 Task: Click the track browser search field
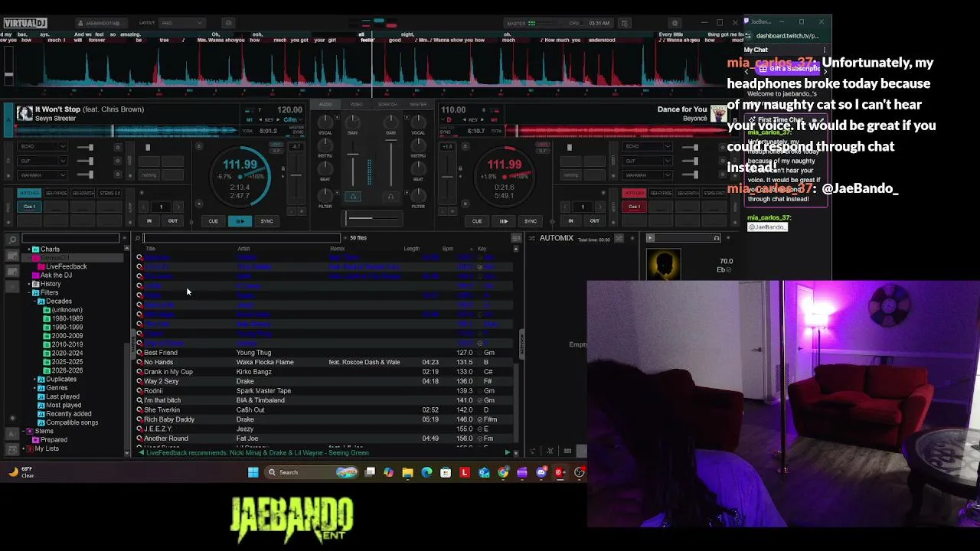click(241, 238)
